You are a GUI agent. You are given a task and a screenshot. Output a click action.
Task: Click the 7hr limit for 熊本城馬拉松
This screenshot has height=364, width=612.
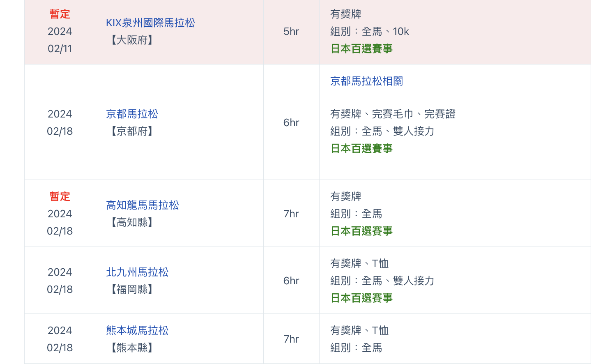coord(291,339)
